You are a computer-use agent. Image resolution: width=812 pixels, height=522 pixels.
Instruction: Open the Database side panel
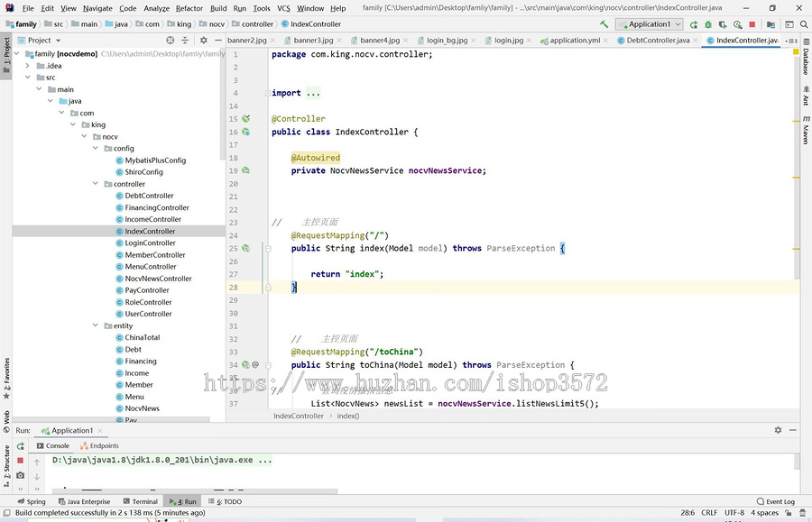(x=806, y=58)
